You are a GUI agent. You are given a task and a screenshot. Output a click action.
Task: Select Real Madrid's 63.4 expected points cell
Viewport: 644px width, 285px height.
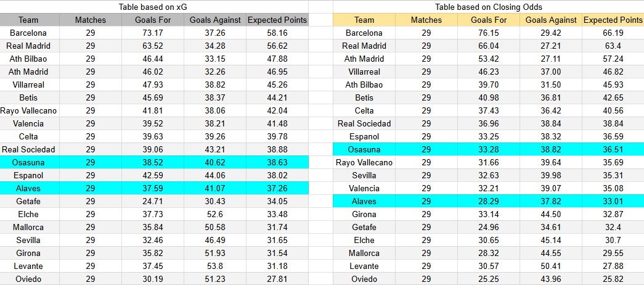pyautogui.click(x=613, y=46)
